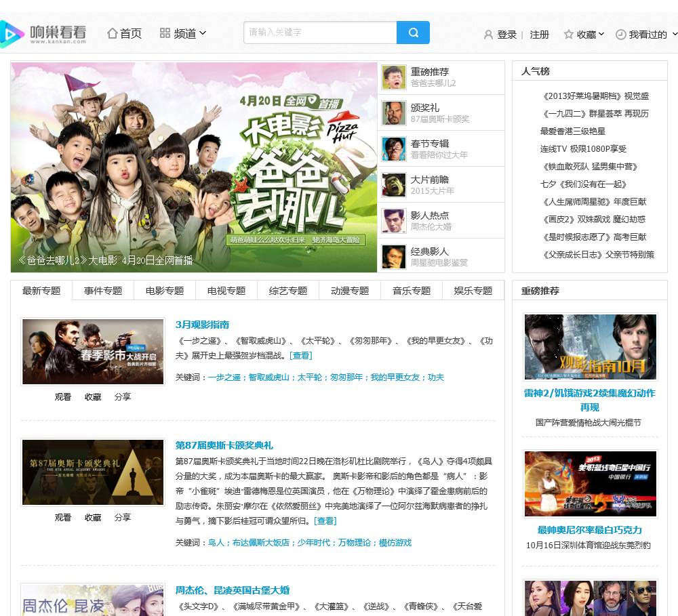The height and width of the screenshot is (616, 678).
Task: Click the 美职篮传奇巨星中国行 thumbnail
Action: 591,484
